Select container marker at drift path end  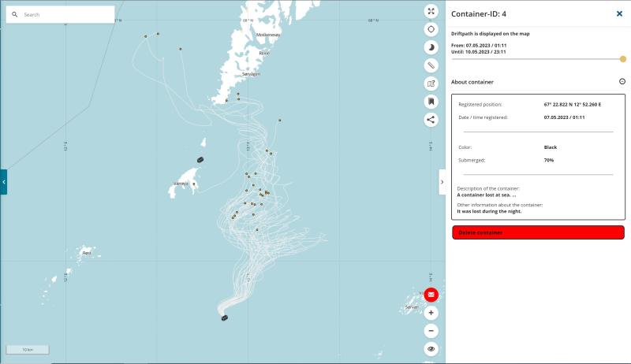(x=225, y=318)
